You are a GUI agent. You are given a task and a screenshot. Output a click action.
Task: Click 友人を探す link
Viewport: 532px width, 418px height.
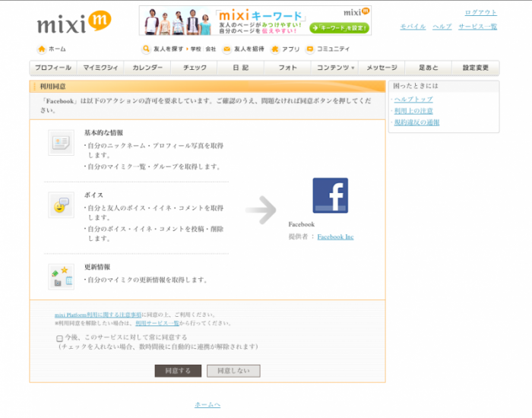pos(168,49)
